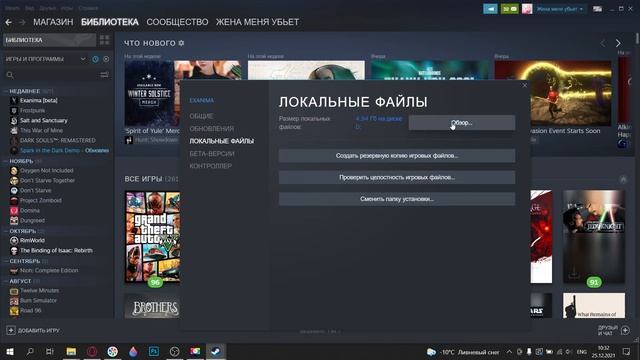Open What's New gear settings icon
The image size is (640, 360).
(181, 43)
